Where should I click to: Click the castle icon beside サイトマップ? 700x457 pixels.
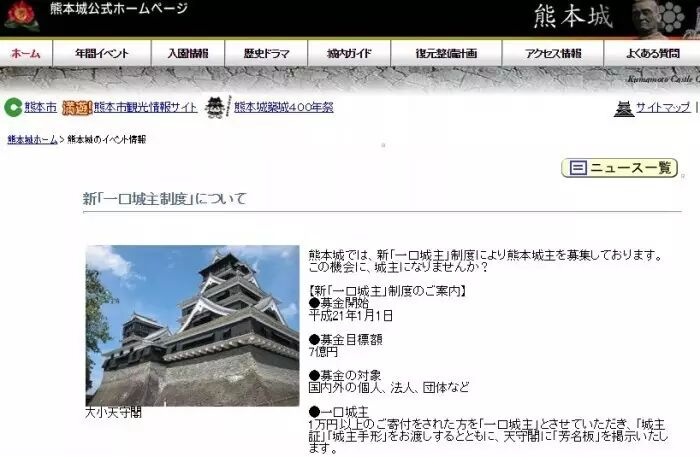[x=624, y=108]
